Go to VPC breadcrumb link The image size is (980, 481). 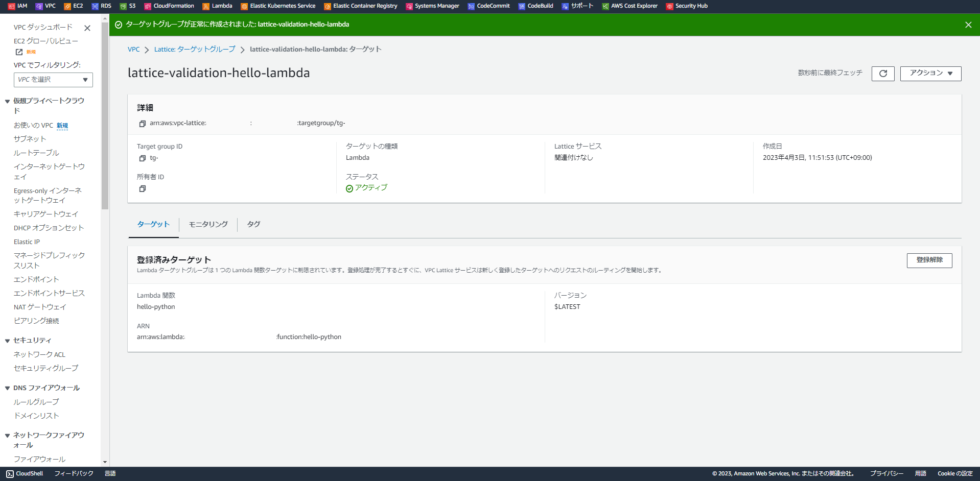(133, 50)
